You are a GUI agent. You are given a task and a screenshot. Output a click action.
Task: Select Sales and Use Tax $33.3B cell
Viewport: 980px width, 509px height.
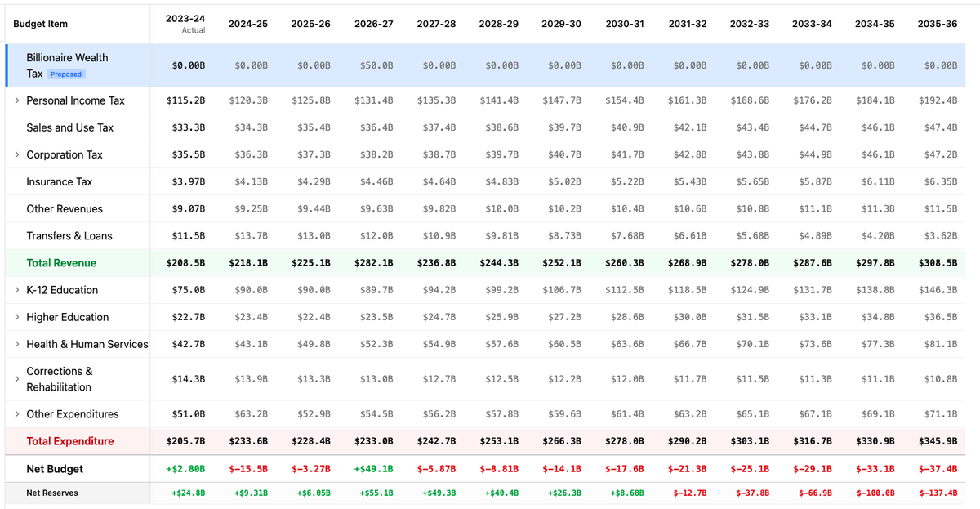click(x=189, y=127)
